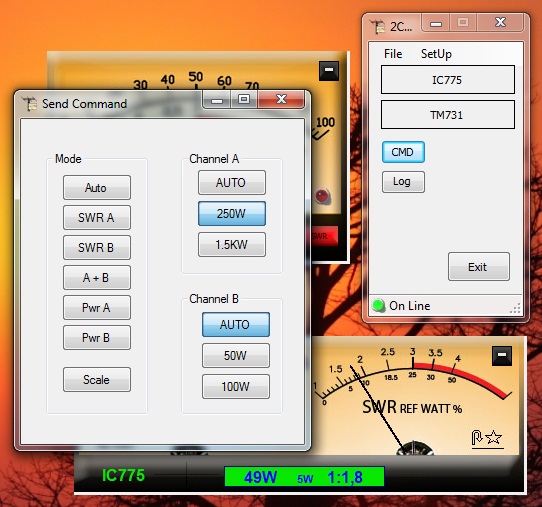Toggle the CMD window button

(403, 152)
